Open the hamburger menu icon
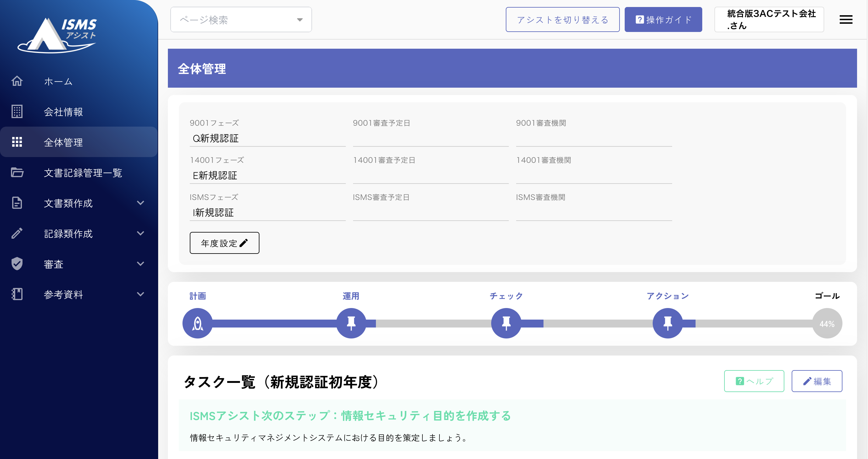Screen dimensions: 868x459 (x=846, y=19)
